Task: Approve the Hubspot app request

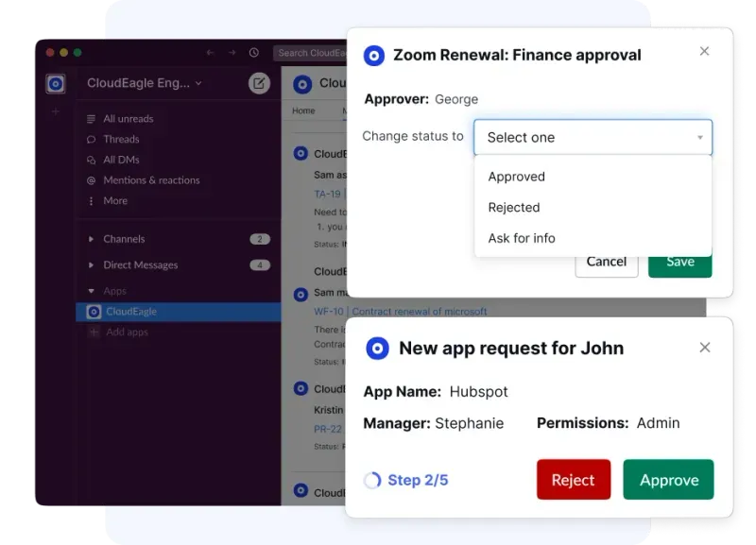Action: pos(668,480)
